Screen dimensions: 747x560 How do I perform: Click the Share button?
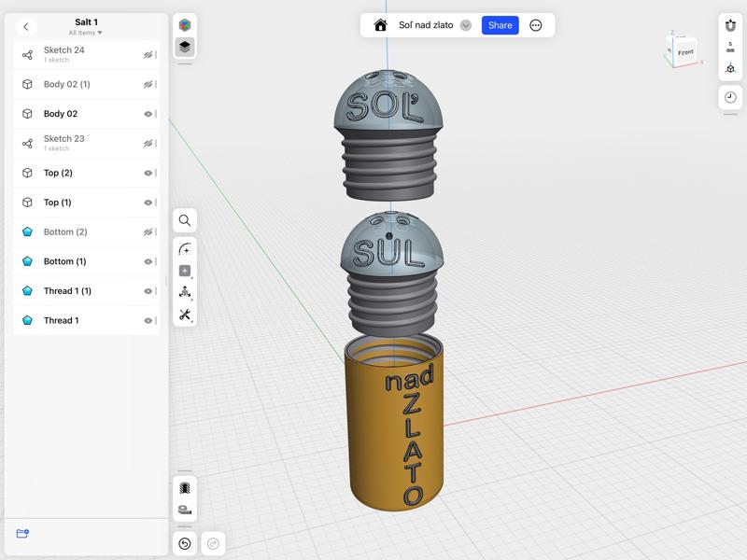coord(500,25)
